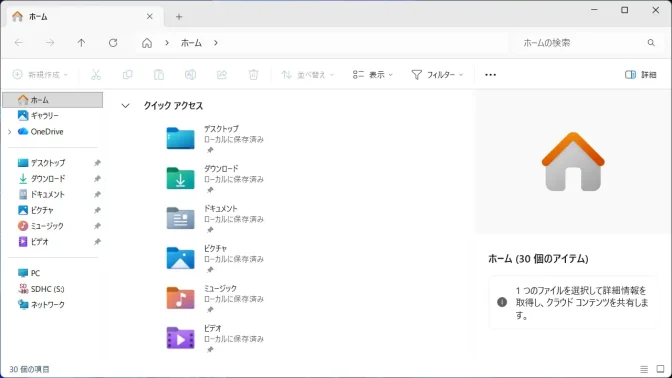Open the See more three-dots menu
This screenshot has width=672, height=378.
(490, 75)
